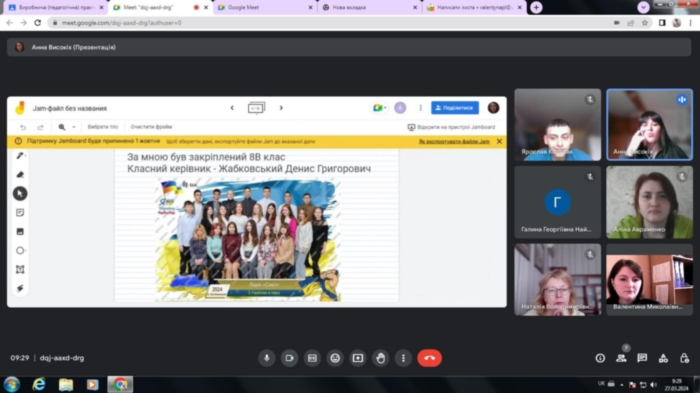700x393 pixels.
Task: Toggle the camera in Meet controls
Action: [289, 358]
